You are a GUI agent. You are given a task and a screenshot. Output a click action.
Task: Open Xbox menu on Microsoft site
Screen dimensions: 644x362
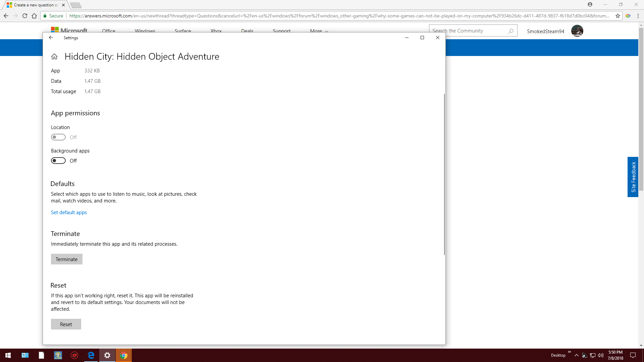point(216,31)
